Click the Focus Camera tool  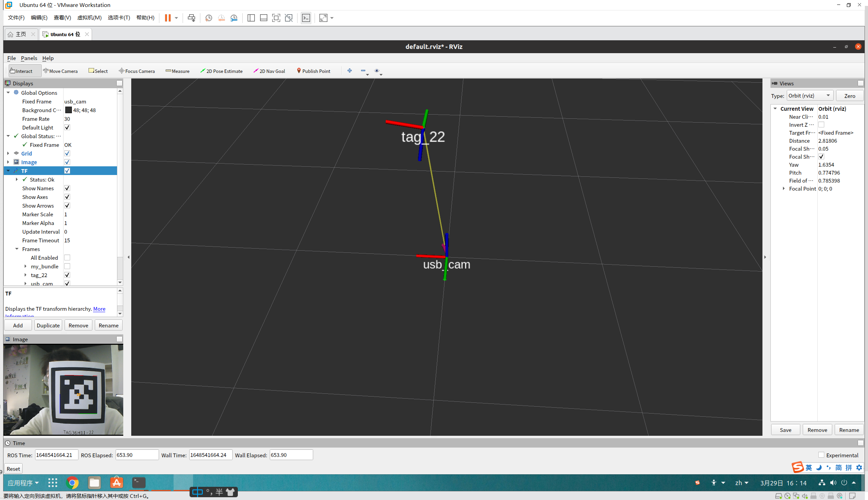coord(137,71)
